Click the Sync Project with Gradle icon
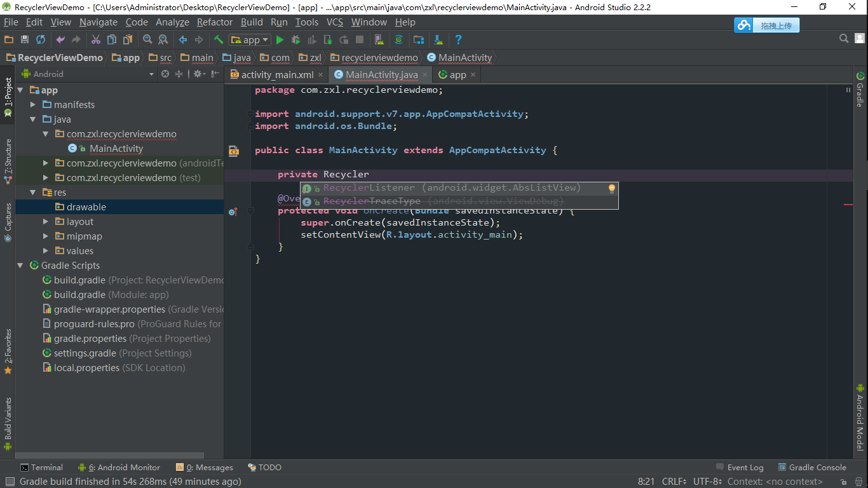Image resolution: width=868 pixels, height=488 pixels. [398, 39]
